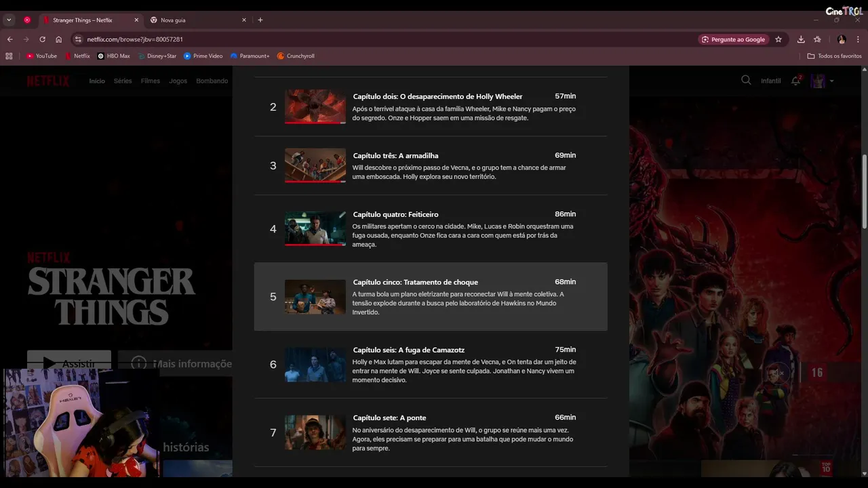Click the Mais informações button
868x488 pixels.
(x=176, y=363)
